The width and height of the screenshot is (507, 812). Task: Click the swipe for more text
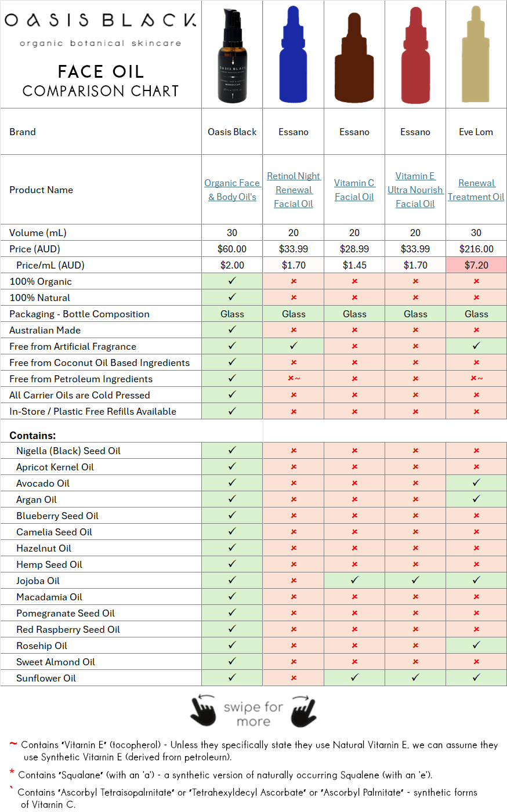(x=253, y=714)
